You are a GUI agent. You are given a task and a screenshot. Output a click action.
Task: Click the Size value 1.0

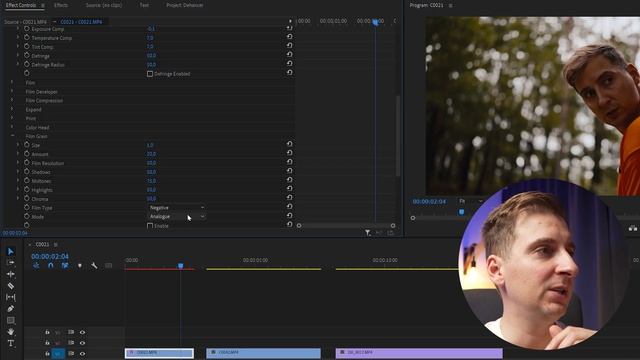pos(150,145)
